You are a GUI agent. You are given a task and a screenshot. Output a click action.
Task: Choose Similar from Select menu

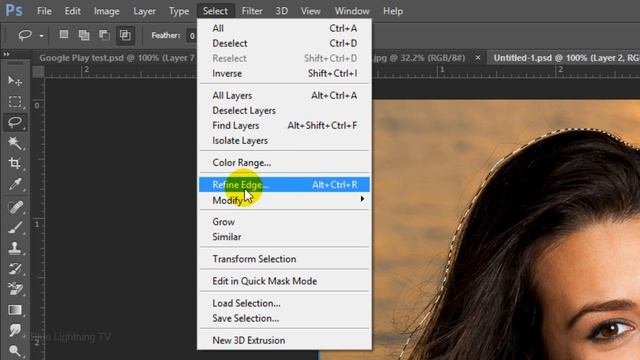tap(284, 237)
